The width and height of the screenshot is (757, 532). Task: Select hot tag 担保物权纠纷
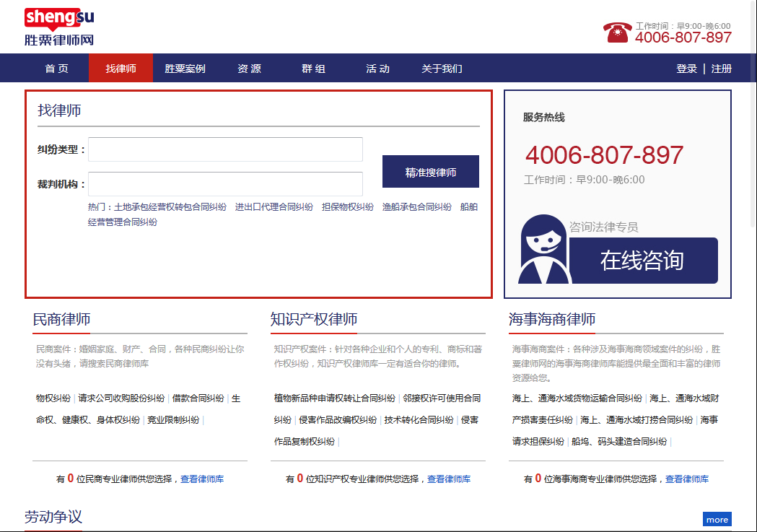[348, 206]
